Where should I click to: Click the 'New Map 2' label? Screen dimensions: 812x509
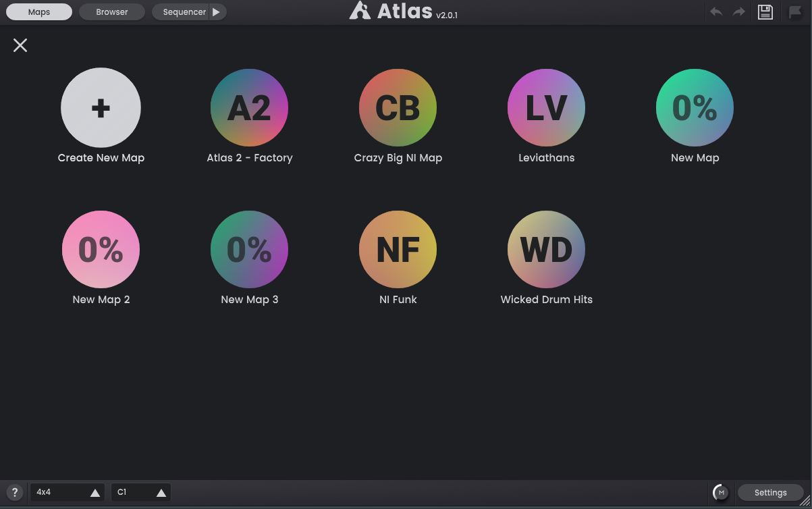coord(101,300)
